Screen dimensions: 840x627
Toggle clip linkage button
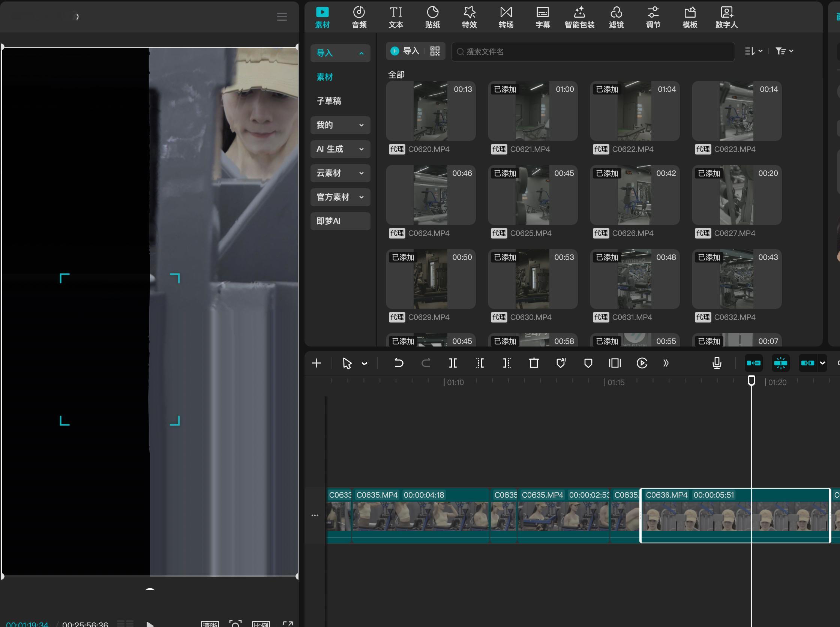807,363
